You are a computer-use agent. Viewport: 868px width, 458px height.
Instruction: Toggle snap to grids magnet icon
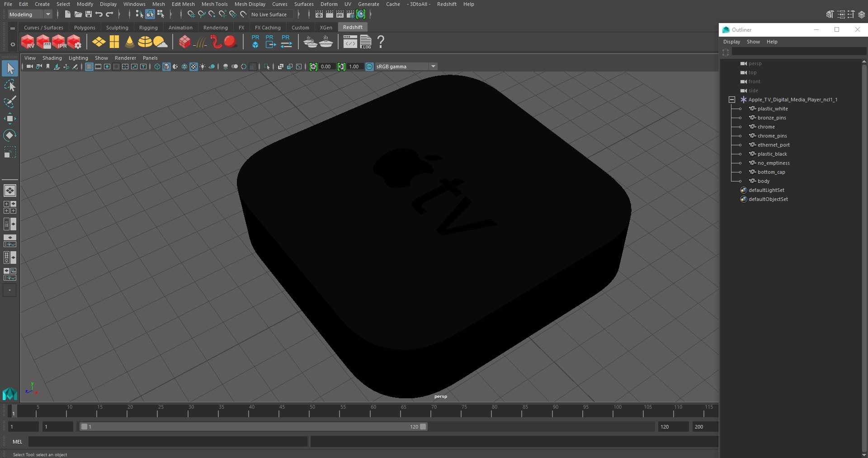[x=191, y=14]
